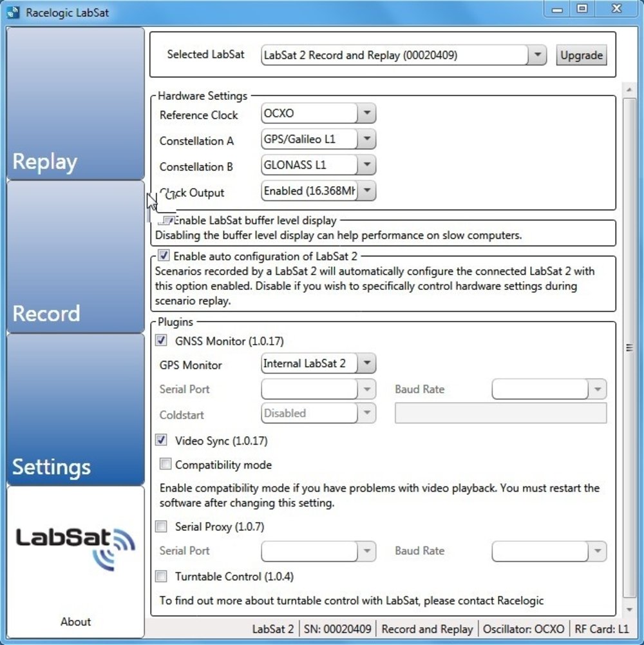Uncheck the GNSS Monitor plugin

[x=162, y=341]
